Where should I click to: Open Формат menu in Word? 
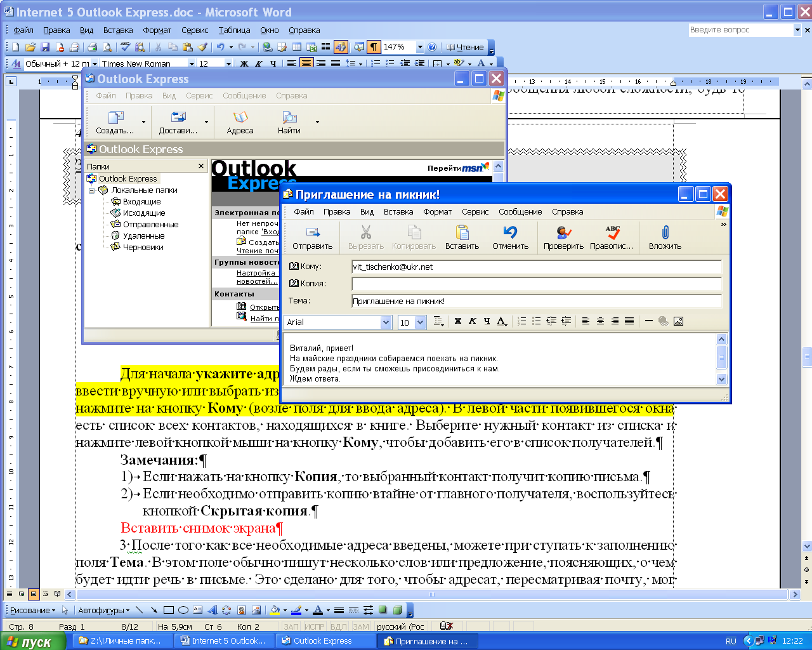click(x=157, y=30)
